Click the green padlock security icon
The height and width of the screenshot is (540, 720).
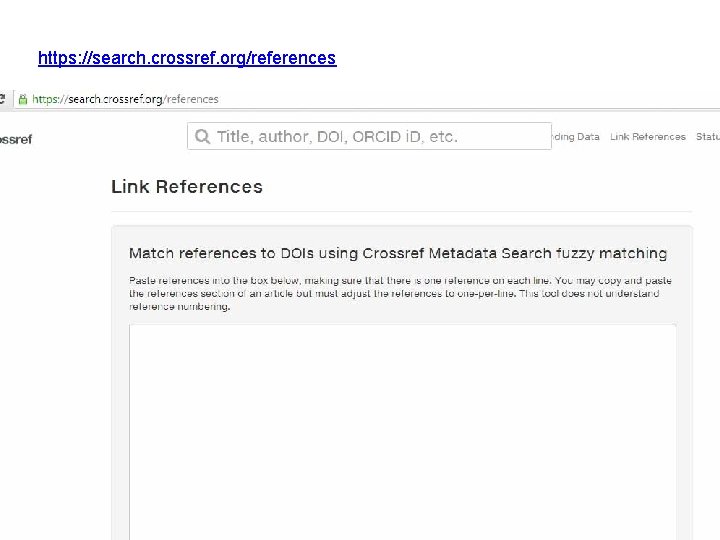click(x=23, y=99)
